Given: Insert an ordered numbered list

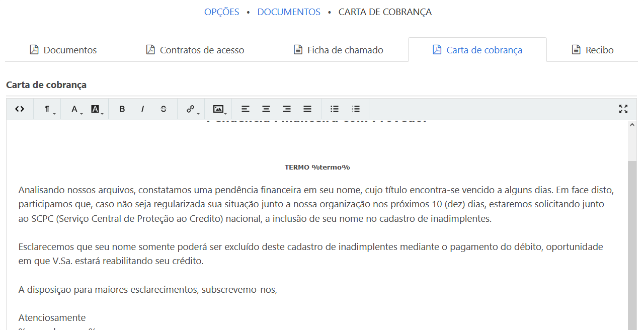Looking at the screenshot, I should (356, 109).
